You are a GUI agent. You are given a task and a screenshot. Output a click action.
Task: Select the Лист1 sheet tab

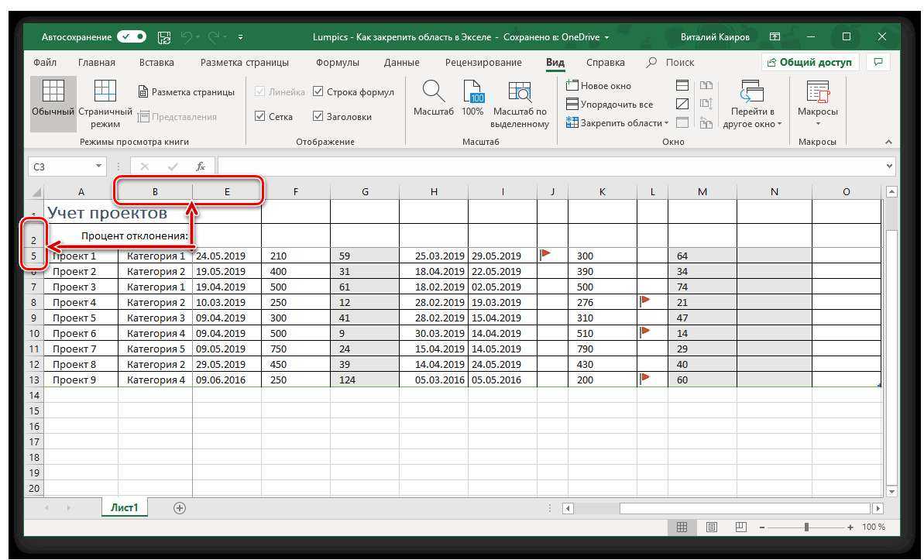(125, 507)
